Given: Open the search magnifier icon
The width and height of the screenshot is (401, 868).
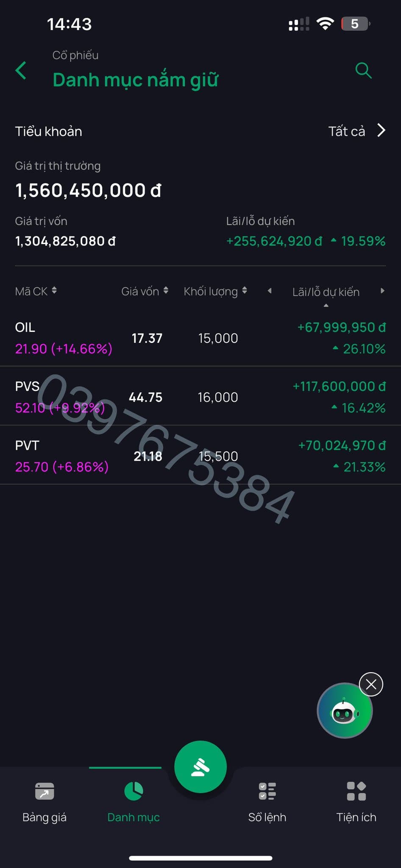Looking at the screenshot, I should pyautogui.click(x=363, y=70).
